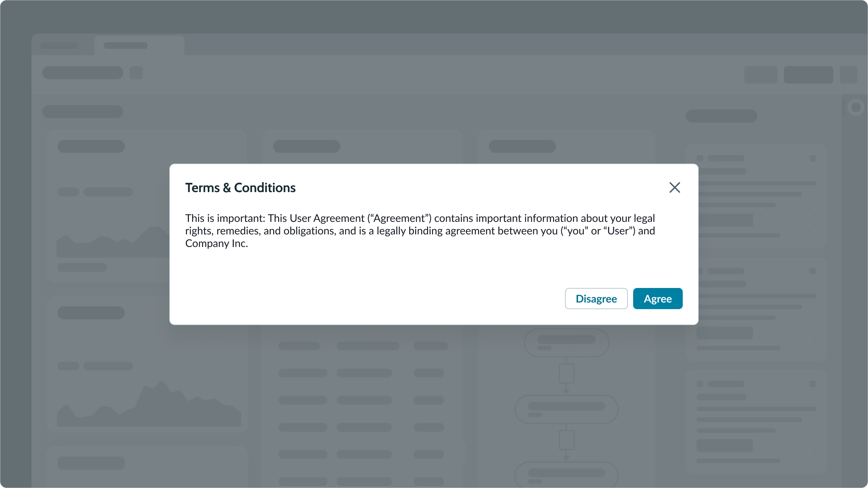Click the top-right icon of the last right-panel card
The image size is (868, 488).
[x=812, y=384]
